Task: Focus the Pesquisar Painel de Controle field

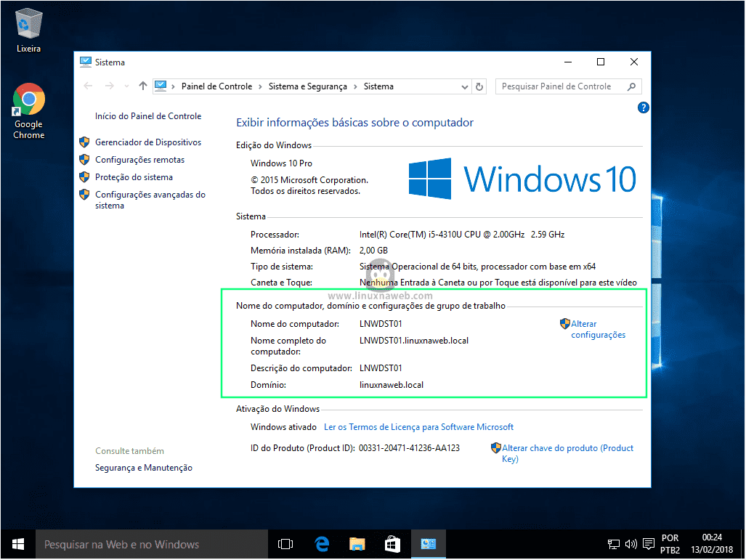Action: (x=569, y=86)
